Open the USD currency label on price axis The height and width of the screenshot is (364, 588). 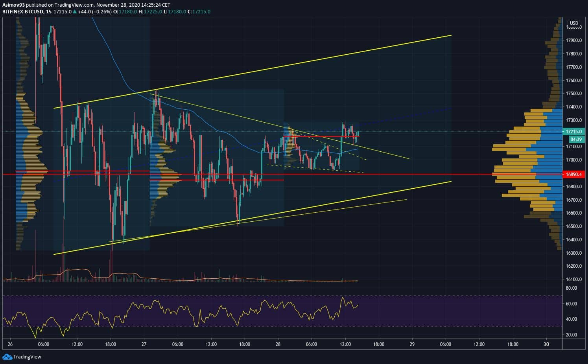574,23
